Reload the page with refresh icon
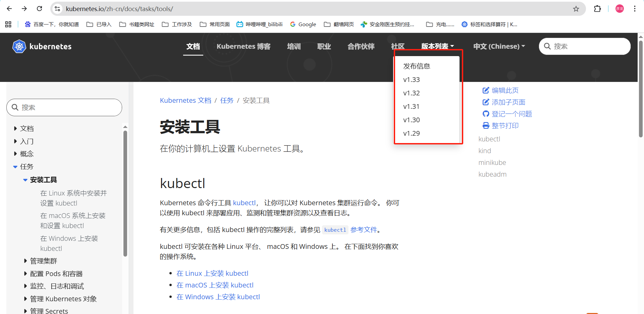 (x=39, y=9)
